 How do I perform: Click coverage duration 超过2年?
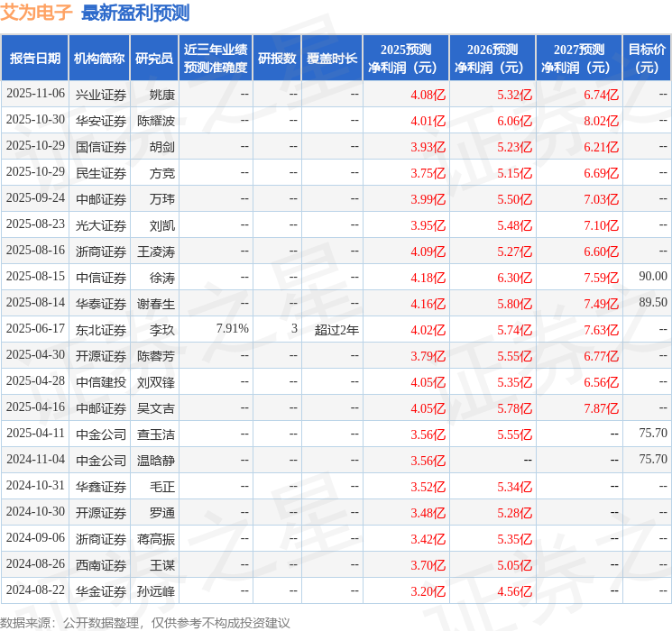pos(336,330)
